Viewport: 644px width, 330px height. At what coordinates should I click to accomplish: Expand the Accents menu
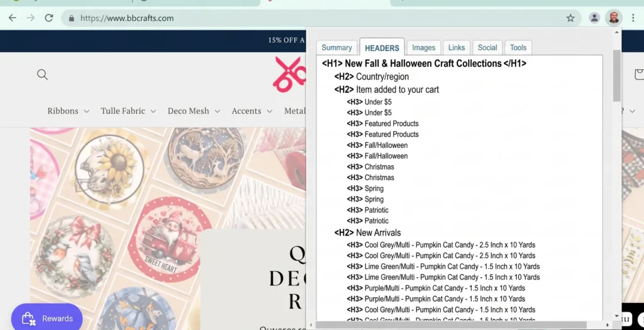coord(252,111)
